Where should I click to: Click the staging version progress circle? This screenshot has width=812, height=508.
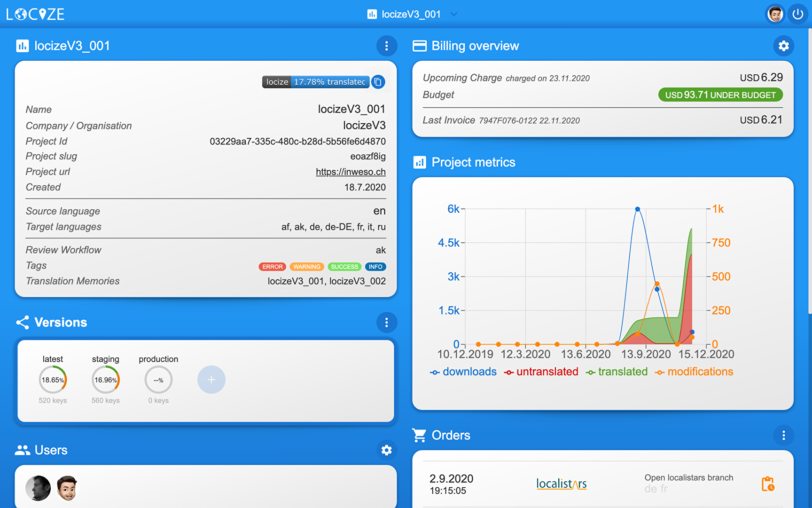(106, 380)
